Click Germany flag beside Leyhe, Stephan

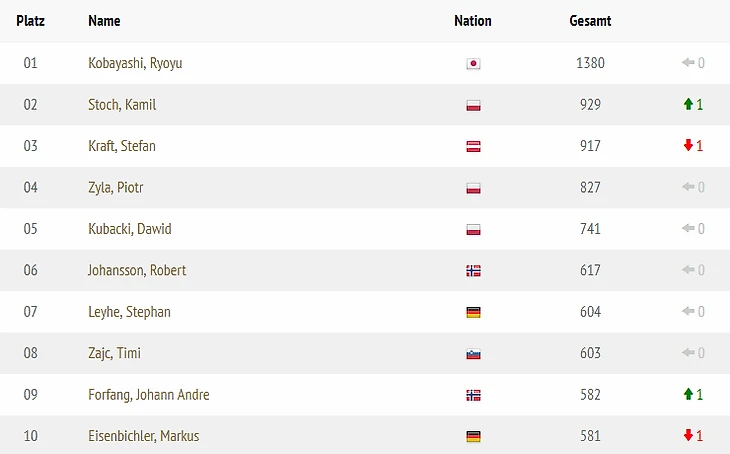[x=473, y=312]
